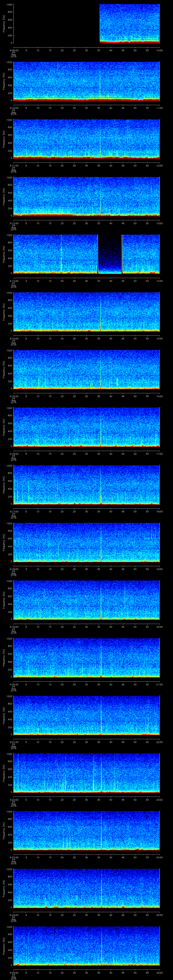The width and height of the screenshot is (173, 980).
Task: Click the 9:10:00 start time label
Action: click(14, 108)
